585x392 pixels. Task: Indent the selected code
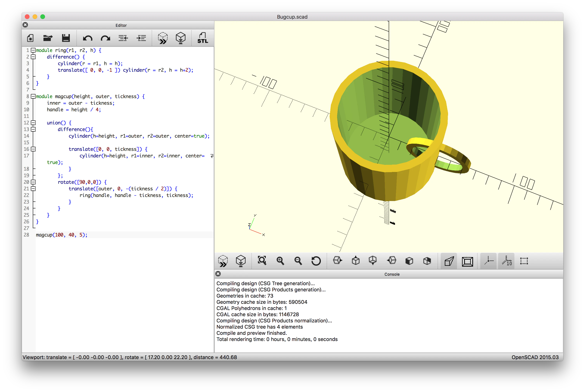click(x=141, y=38)
